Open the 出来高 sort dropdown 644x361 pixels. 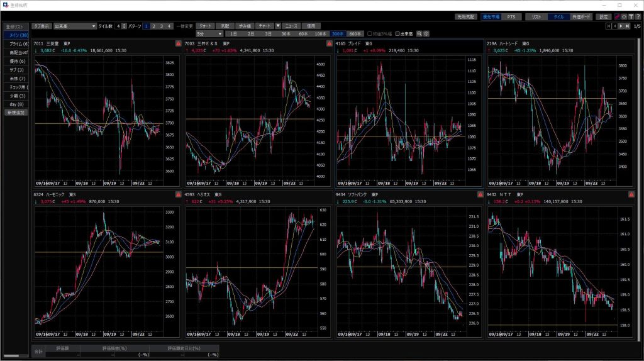74,26
